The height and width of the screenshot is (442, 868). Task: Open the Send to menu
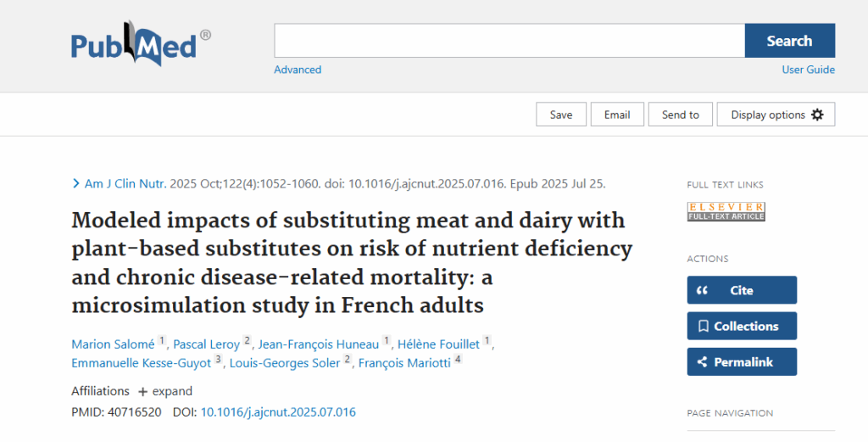pyautogui.click(x=680, y=115)
